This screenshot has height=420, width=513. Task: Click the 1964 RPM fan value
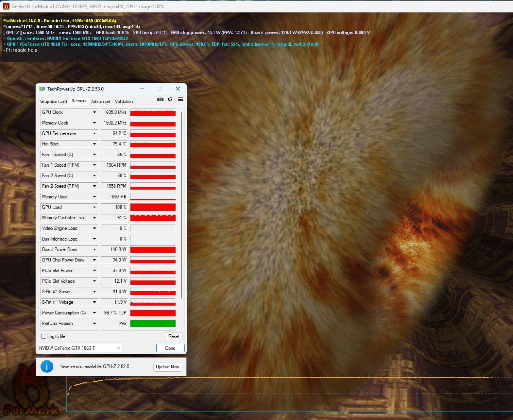pyautogui.click(x=114, y=165)
